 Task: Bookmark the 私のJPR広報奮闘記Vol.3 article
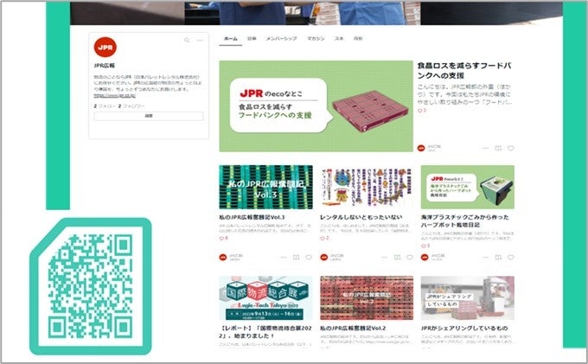click(x=297, y=257)
